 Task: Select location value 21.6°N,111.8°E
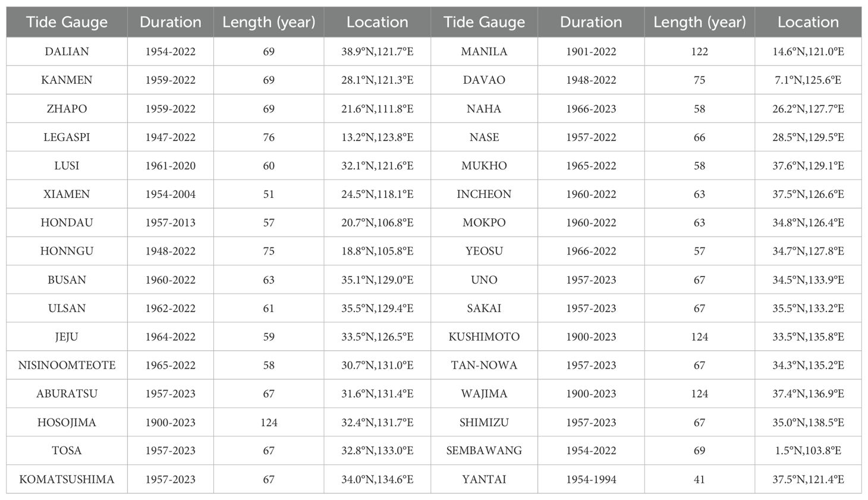[378, 109]
